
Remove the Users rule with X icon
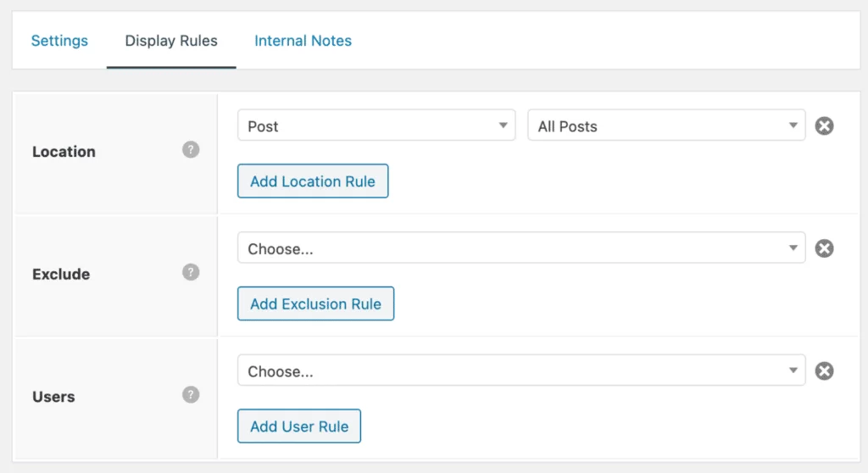coord(824,370)
